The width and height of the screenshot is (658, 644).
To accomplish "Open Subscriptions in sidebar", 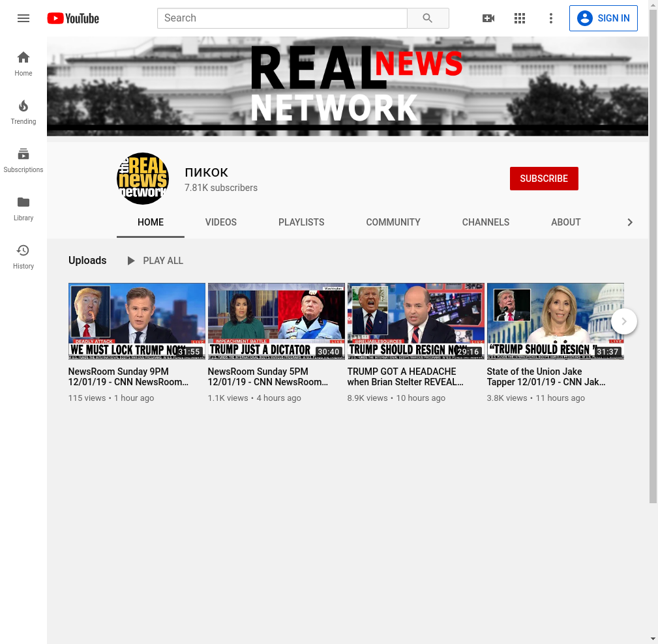I will tap(23, 161).
